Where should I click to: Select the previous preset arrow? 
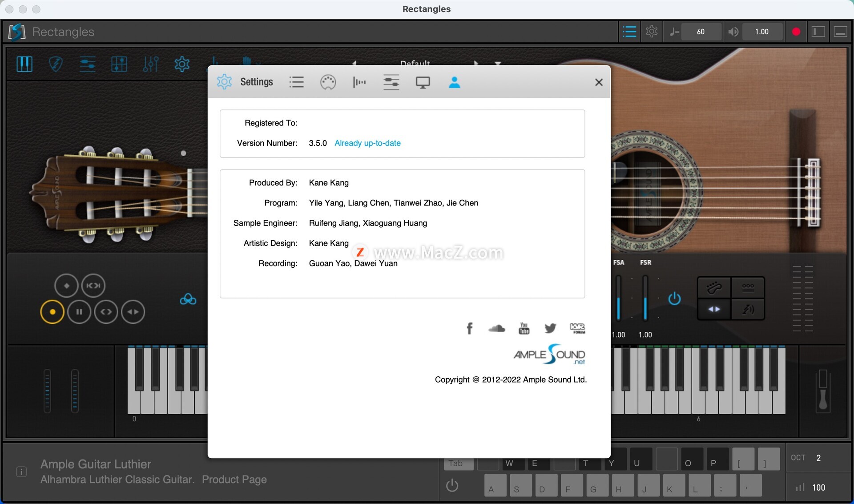(x=354, y=63)
